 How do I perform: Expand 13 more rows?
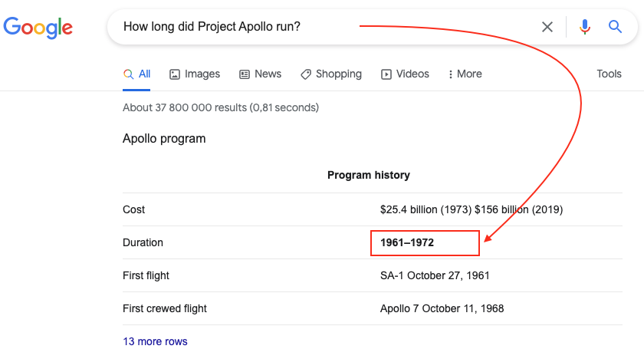(x=155, y=341)
